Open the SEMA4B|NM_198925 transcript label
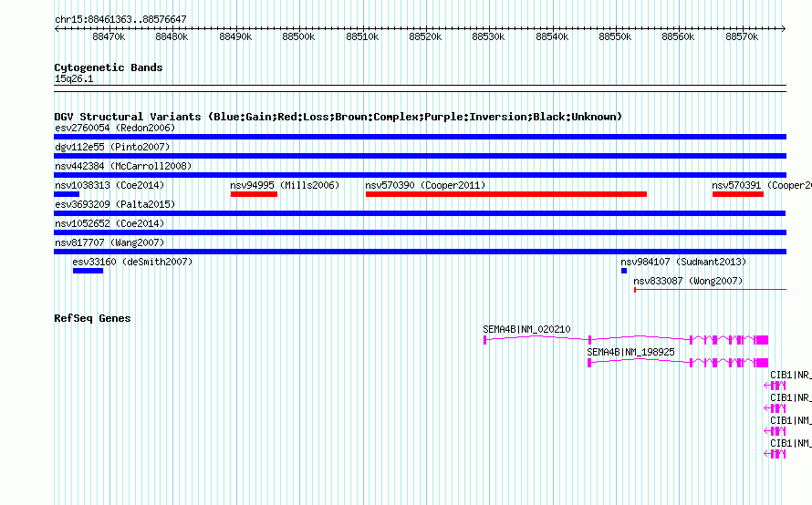The width and height of the screenshot is (812, 505). pos(630,352)
